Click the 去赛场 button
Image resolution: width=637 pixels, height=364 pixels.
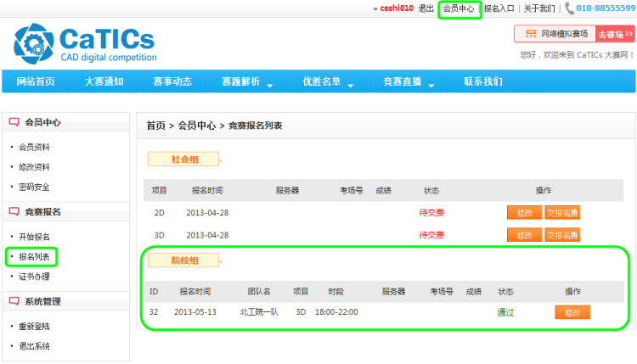[x=616, y=34]
